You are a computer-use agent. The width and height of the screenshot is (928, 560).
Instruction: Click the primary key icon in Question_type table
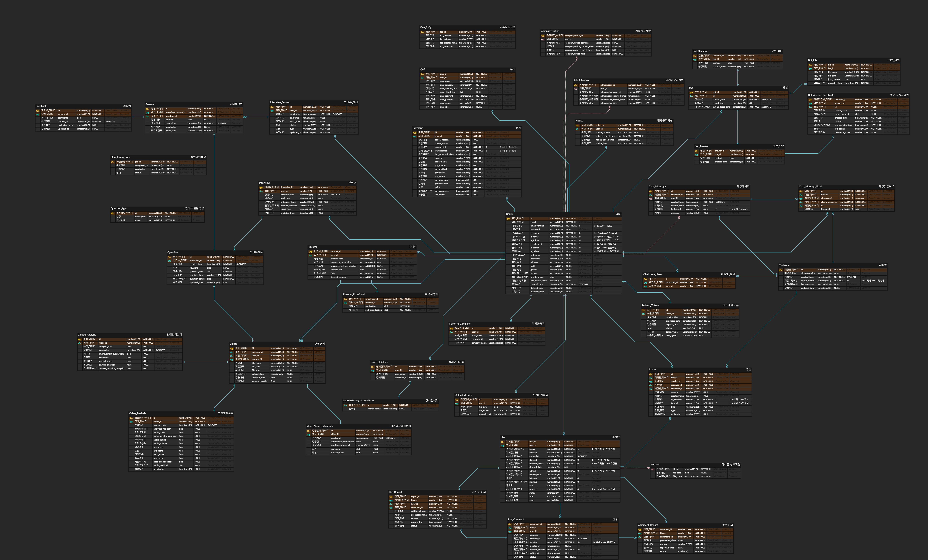tap(113, 213)
